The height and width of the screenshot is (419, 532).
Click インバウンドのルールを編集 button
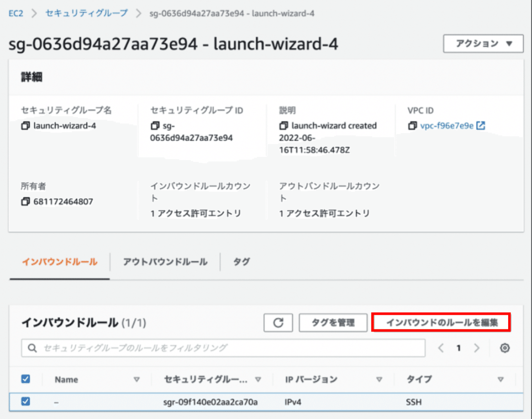pyautogui.click(x=441, y=322)
